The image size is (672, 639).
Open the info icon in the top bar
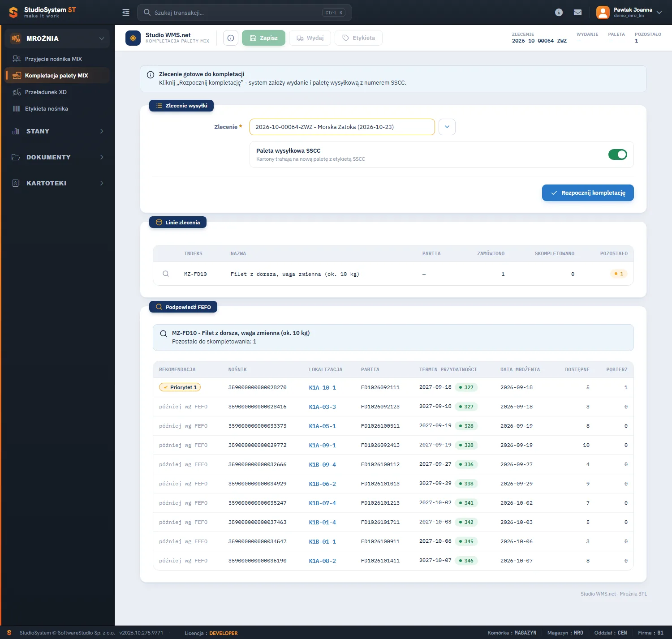559,13
